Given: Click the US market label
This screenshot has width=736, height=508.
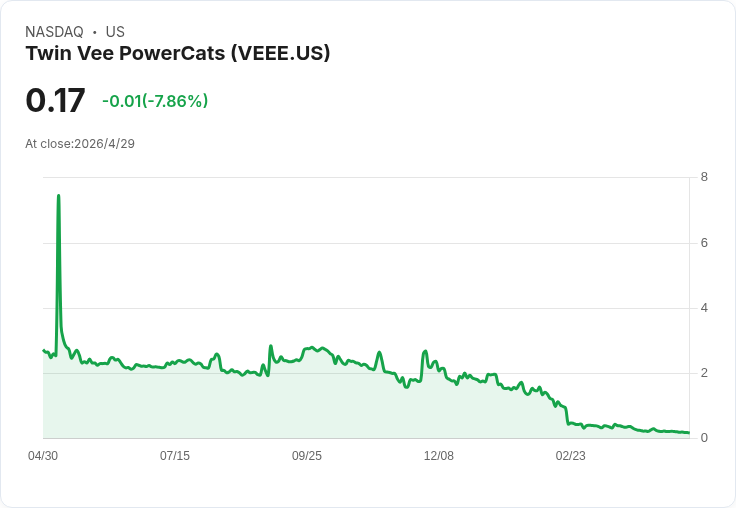Looking at the screenshot, I should pos(115,32).
